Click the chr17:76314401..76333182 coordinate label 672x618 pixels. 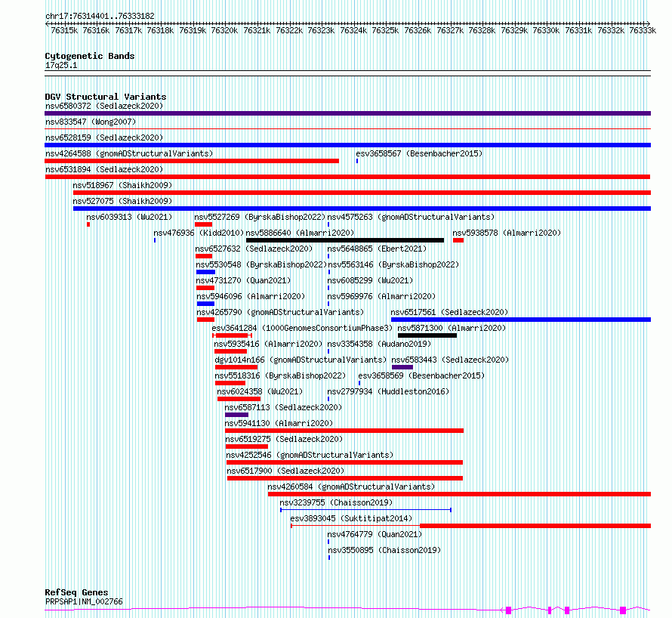pos(100,16)
